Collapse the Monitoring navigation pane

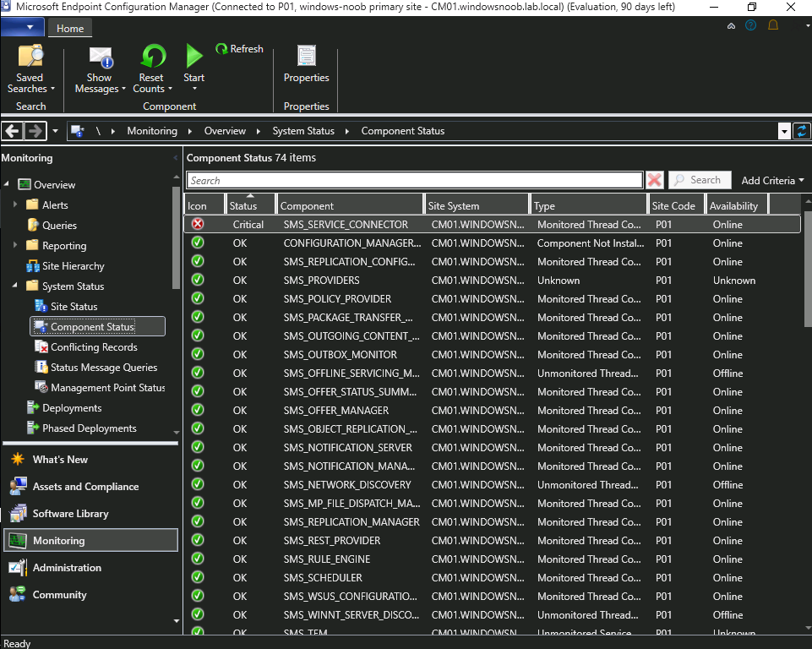[175, 158]
